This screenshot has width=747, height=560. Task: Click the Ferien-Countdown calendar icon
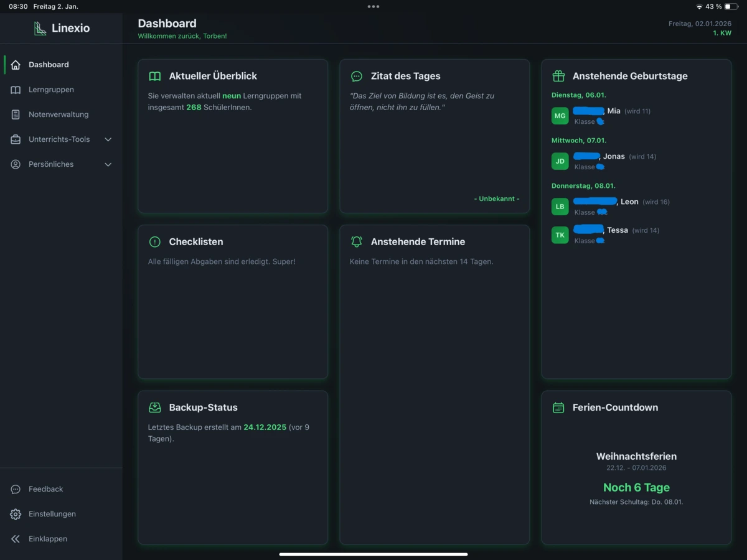(x=558, y=408)
